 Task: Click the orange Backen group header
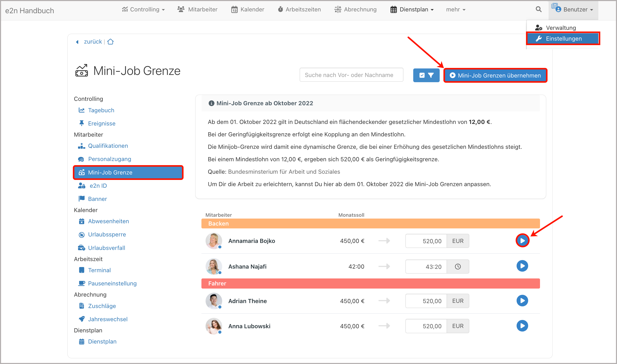(x=370, y=223)
